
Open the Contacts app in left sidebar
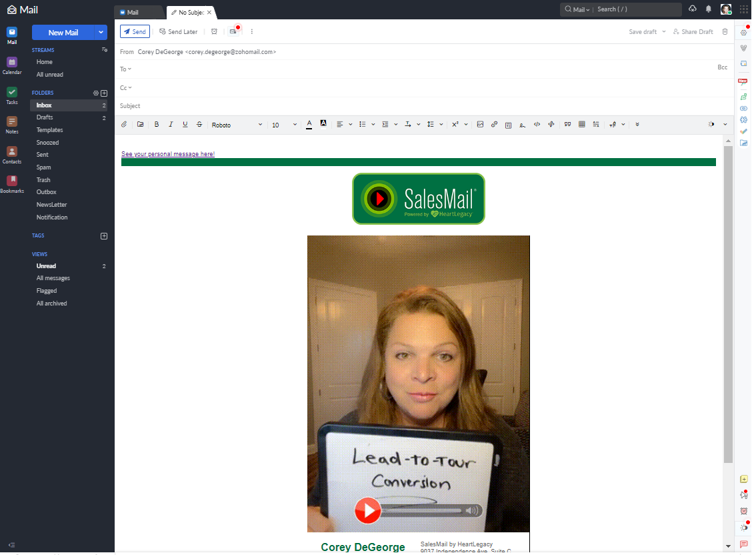12,155
